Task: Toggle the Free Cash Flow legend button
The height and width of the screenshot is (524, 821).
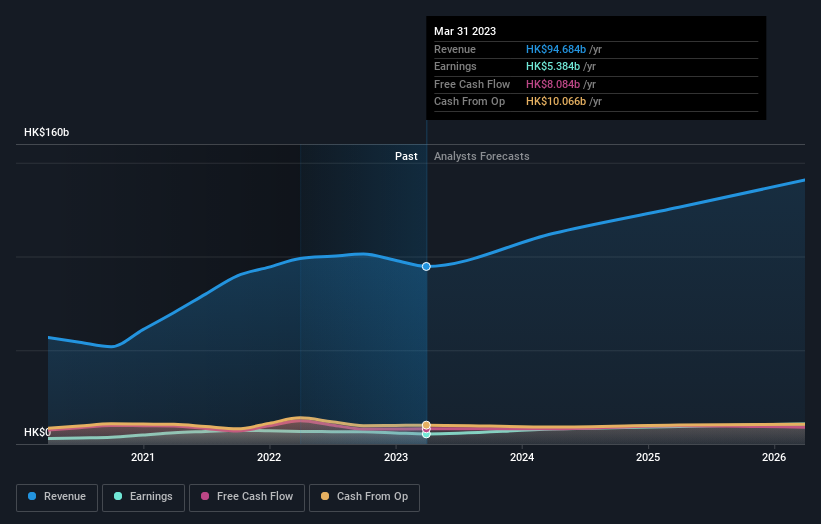Action: [x=247, y=497]
